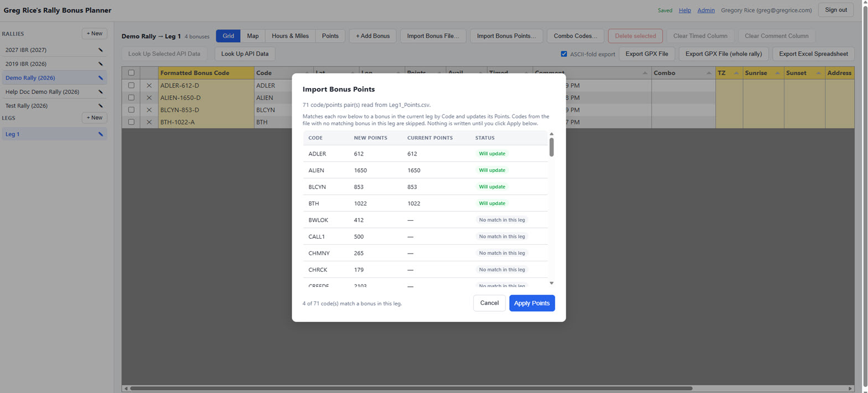
Task: Edit the 2019 IBR rally pencil icon
Action: click(x=101, y=64)
